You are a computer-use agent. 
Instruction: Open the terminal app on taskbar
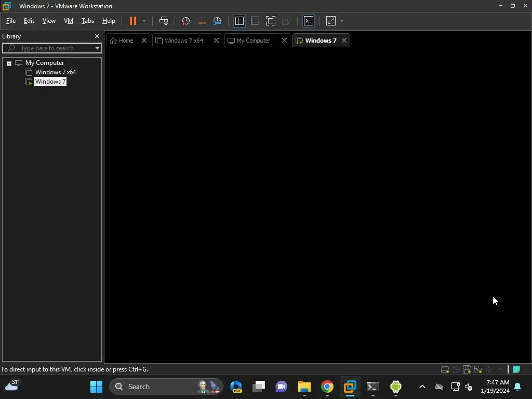(373, 387)
